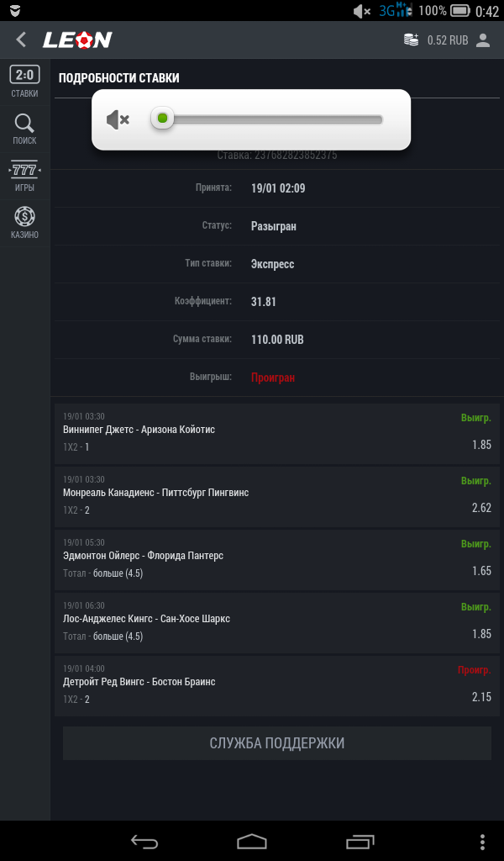The height and width of the screenshot is (861, 504).
Task: Select Эдмонтон Ойлерс - Флорида Пантерс row
Action: point(277,560)
